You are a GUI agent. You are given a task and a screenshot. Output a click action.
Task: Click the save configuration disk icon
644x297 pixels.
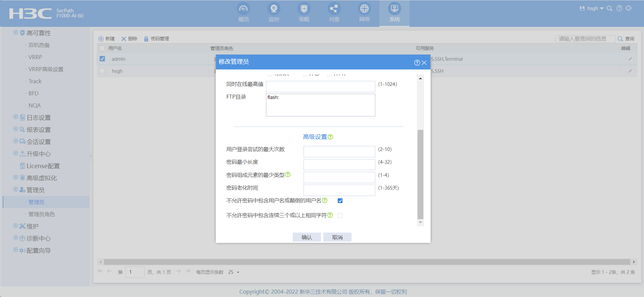pos(582,8)
